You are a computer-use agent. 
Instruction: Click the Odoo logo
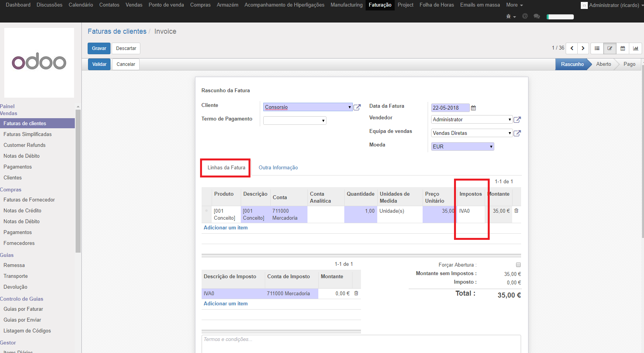tap(39, 62)
